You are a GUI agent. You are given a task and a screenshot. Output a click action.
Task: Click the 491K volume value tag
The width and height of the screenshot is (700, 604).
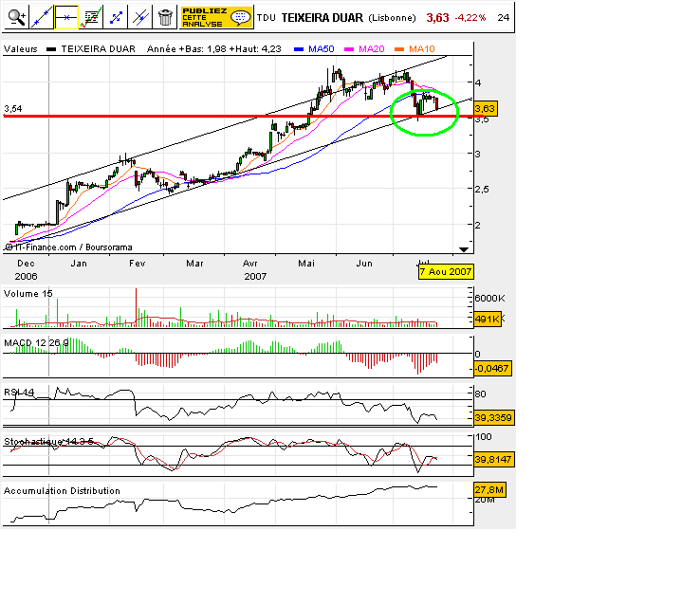(x=487, y=320)
